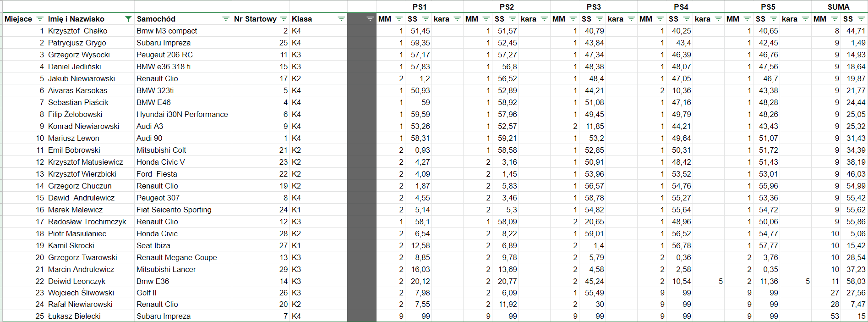Open the Nr Startowy column filter icon
The width and height of the screenshot is (868, 322).
[284, 19]
